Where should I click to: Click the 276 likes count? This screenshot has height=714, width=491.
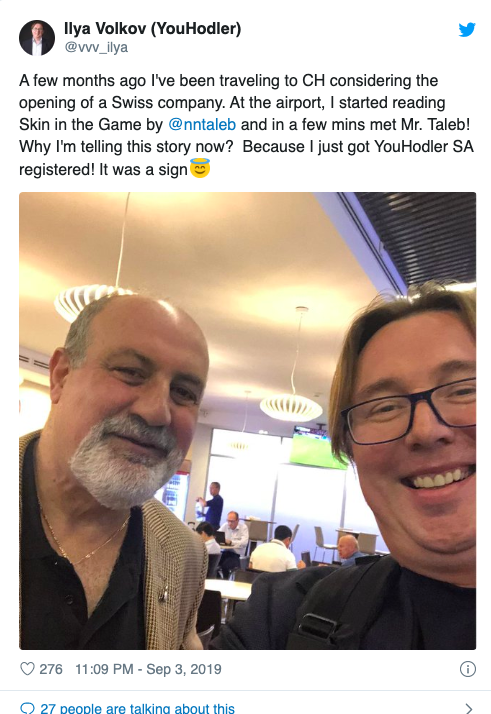pos(51,669)
